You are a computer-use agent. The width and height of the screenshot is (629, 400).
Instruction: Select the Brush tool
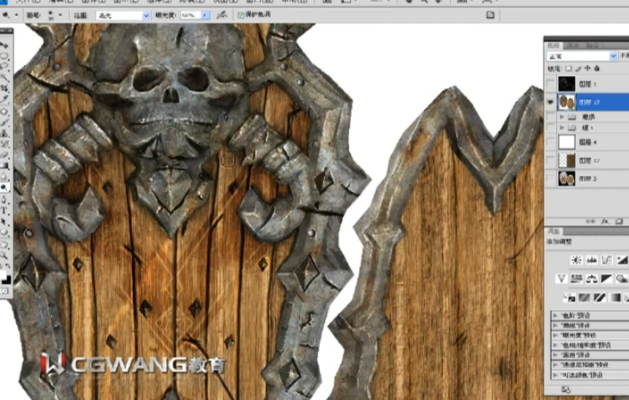click(4, 123)
